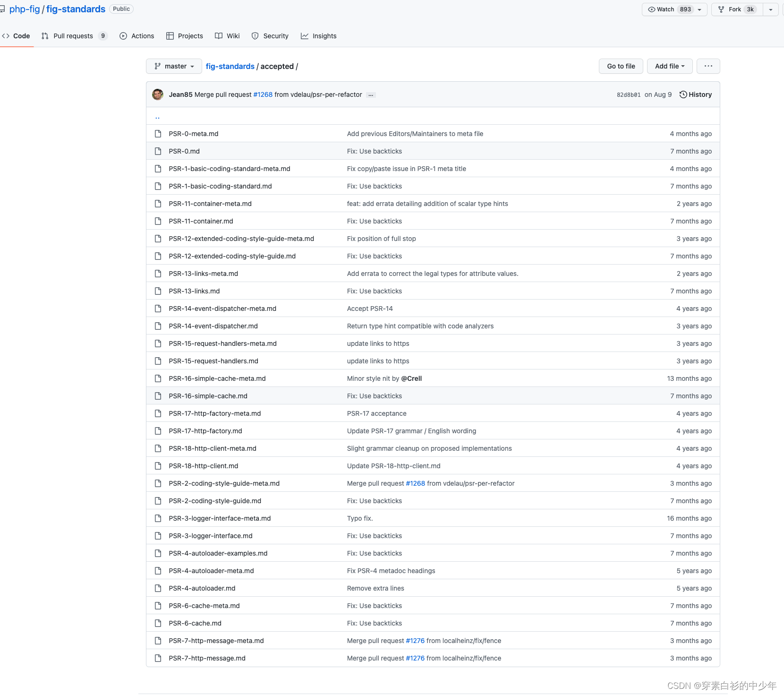Screen dimensions: 784x695
Task: Click file icon of PSR-15-request-handlers-meta.md
Action: coord(158,343)
